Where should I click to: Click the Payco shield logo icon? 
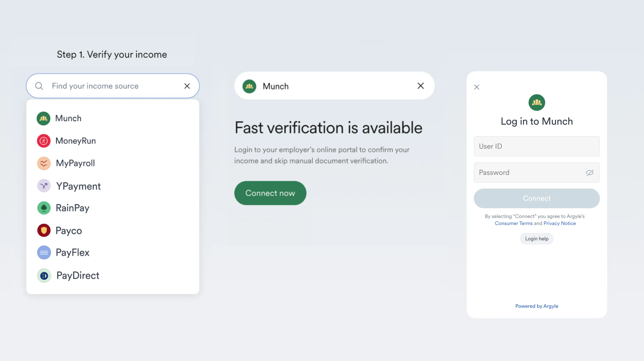point(44,230)
